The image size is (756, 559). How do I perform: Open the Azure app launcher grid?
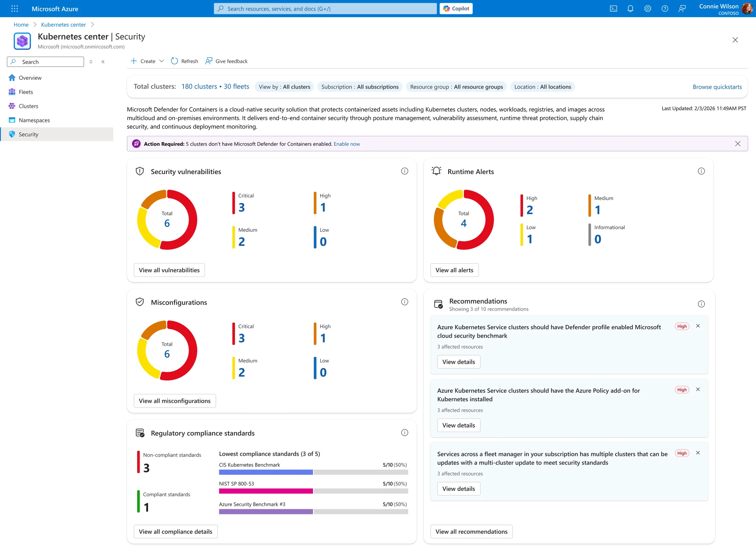[14, 9]
